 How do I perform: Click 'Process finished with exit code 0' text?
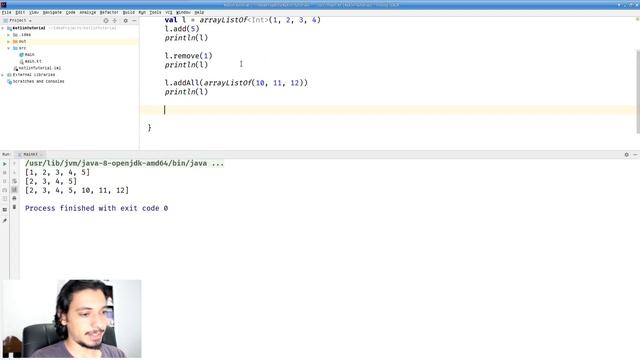[96, 208]
